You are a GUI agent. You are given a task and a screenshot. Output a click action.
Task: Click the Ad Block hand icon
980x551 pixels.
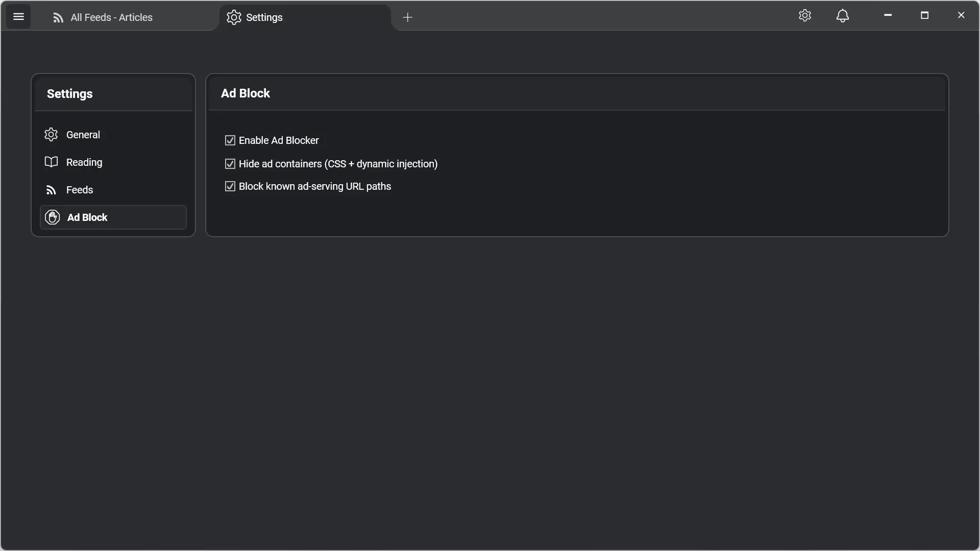pyautogui.click(x=52, y=217)
